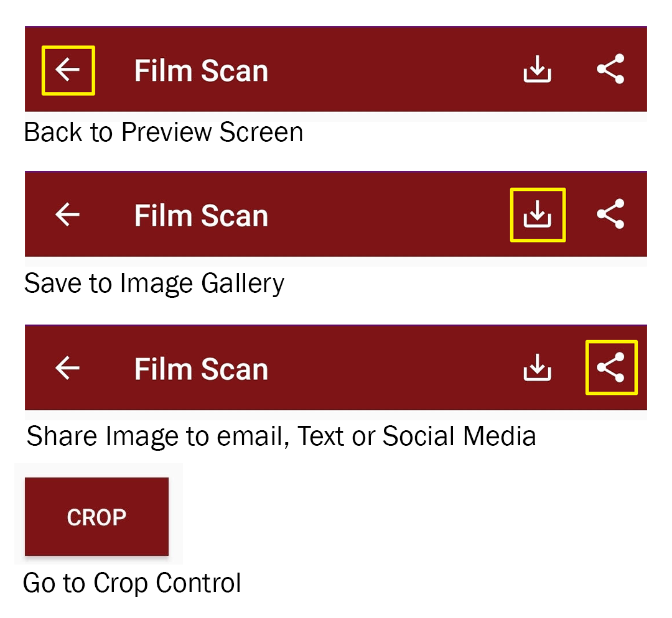The height and width of the screenshot is (618, 672).
Task: Go back using the middle toolbar's arrow
Action: [68, 215]
